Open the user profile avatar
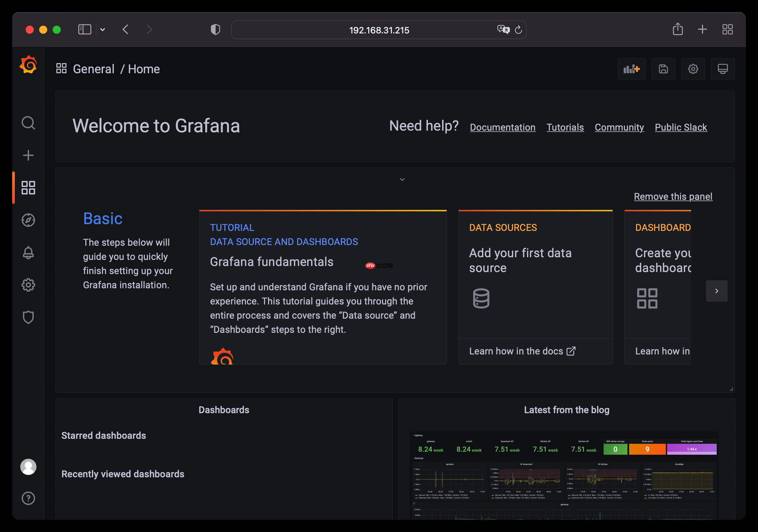 [28, 467]
